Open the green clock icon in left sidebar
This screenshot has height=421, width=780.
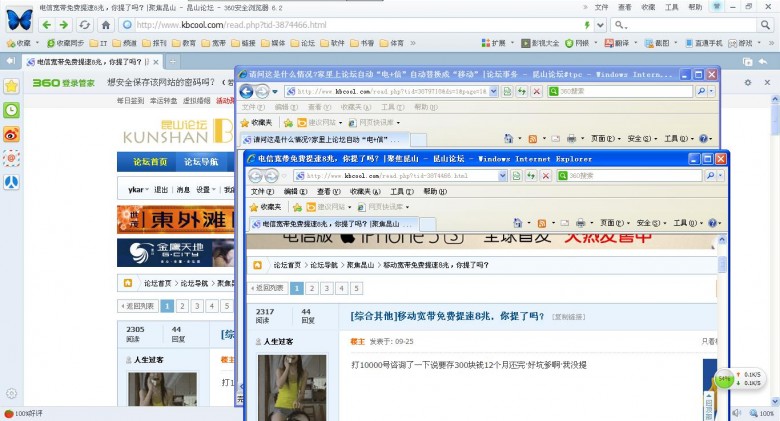pyautogui.click(x=11, y=109)
